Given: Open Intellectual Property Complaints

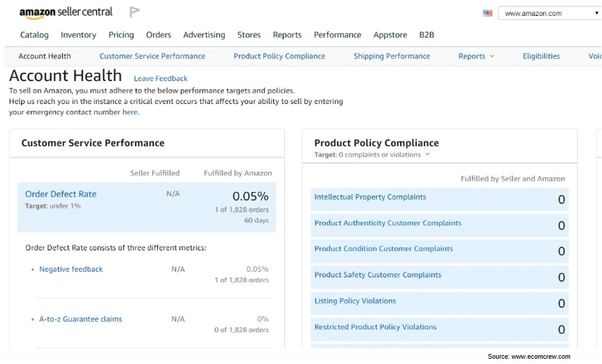Looking at the screenshot, I should (370, 197).
